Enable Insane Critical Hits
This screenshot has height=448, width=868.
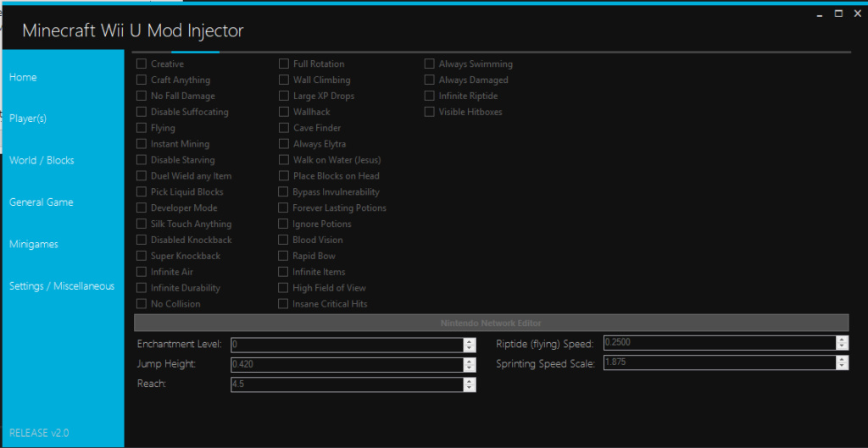(x=283, y=304)
